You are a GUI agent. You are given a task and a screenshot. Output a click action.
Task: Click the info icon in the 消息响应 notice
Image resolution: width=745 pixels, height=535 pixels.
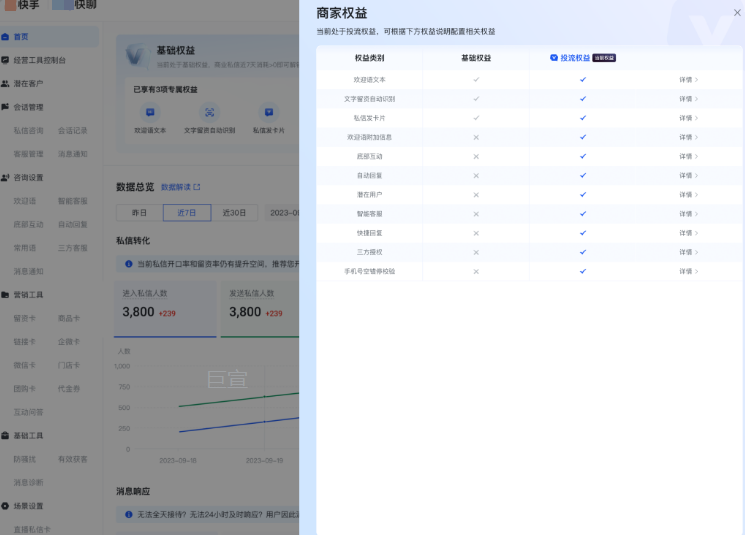128,515
